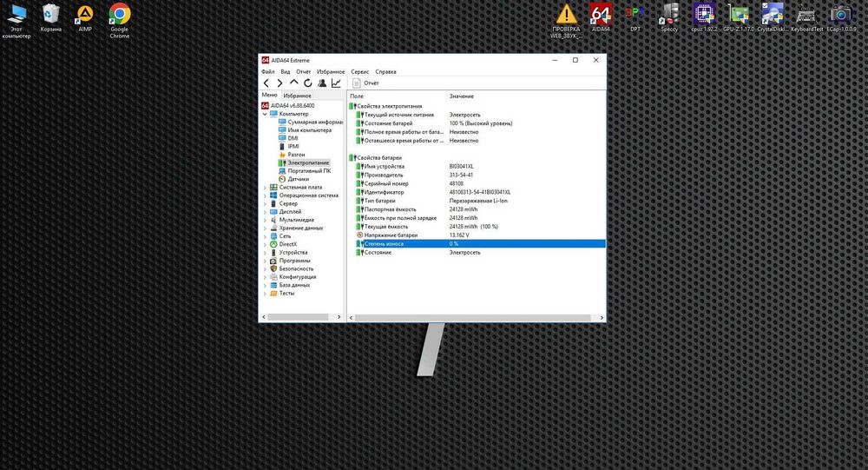This screenshot has height=470, width=868.
Task: Open the AIDA64 desktop shortcut
Action: point(601,17)
